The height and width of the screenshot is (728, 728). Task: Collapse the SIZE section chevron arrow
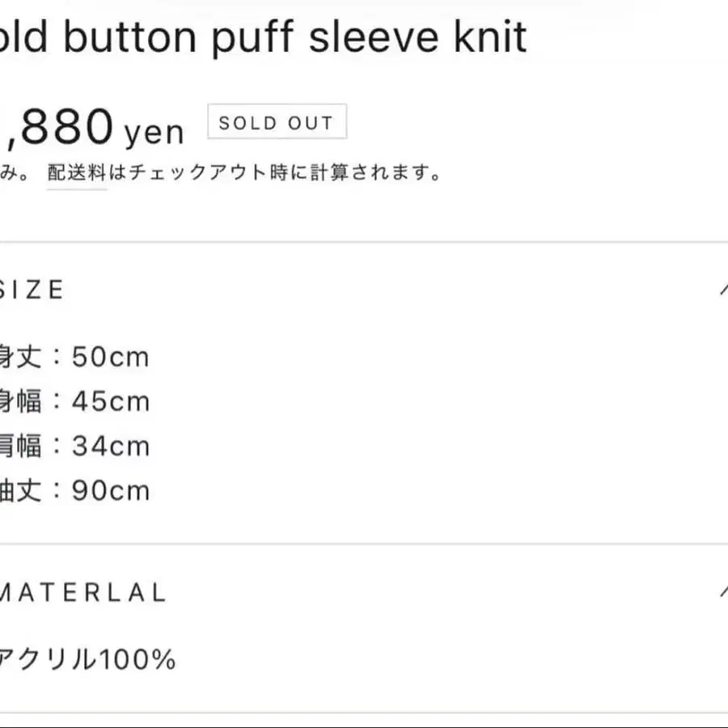(722, 289)
